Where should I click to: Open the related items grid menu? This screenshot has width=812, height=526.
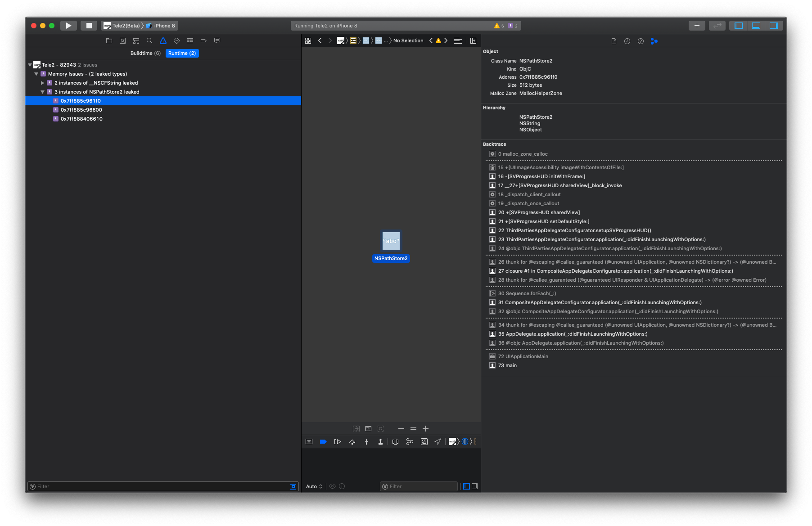[308, 40]
